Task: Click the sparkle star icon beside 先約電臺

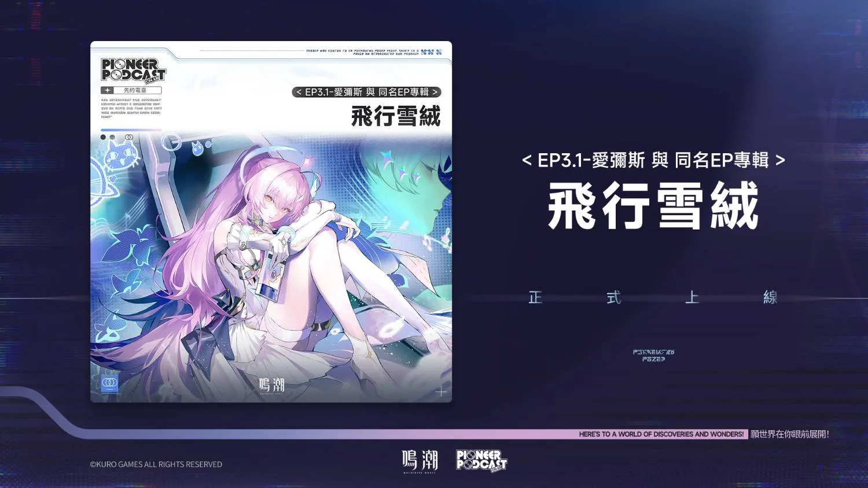Action: click(x=108, y=90)
